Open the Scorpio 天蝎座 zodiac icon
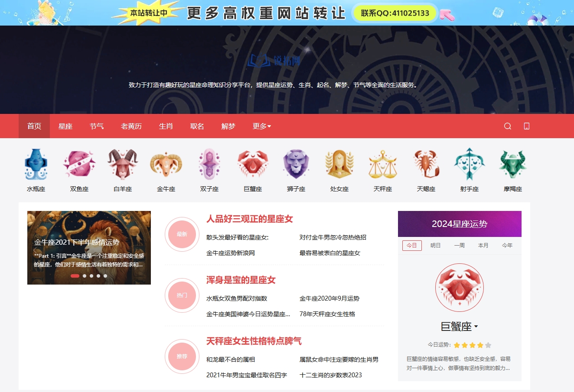This screenshot has height=392, width=574. coord(426,164)
